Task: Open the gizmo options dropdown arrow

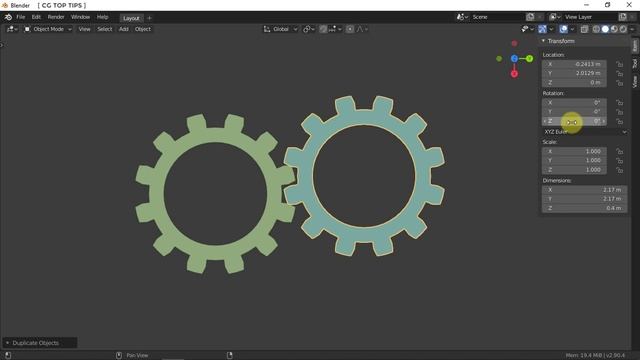Action: pos(551,29)
